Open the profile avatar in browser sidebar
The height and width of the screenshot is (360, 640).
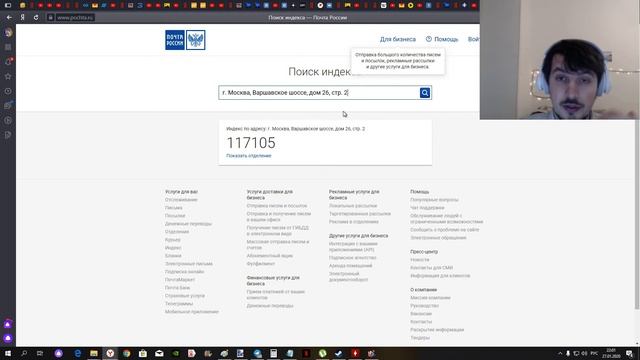click(x=8, y=33)
